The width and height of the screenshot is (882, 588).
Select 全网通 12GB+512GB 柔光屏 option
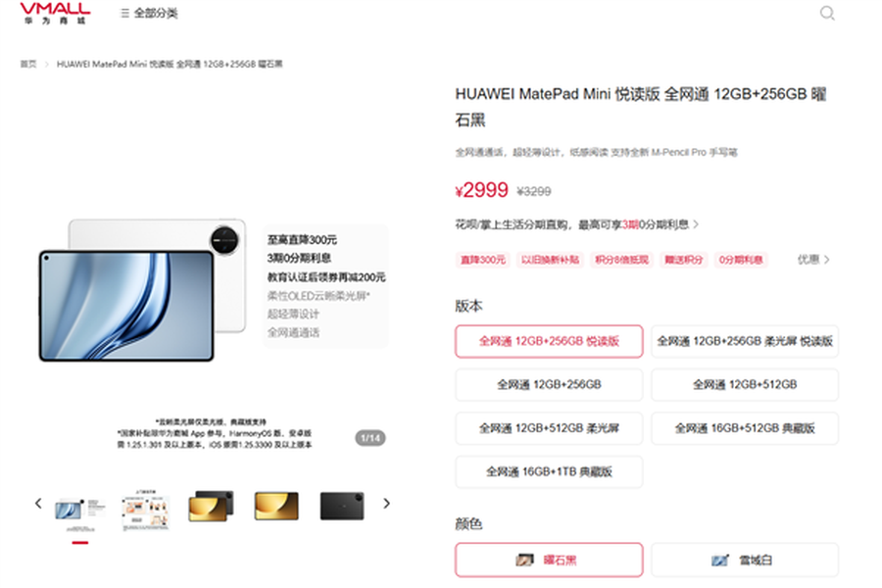click(549, 428)
